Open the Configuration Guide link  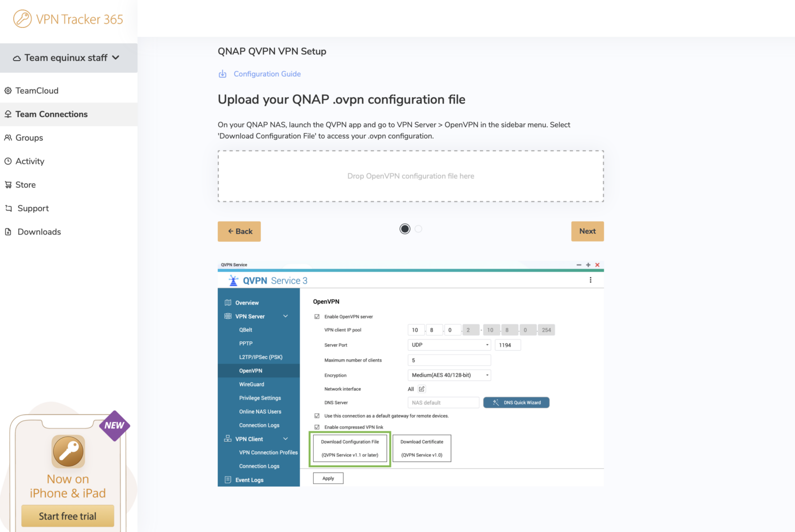click(267, 74)
